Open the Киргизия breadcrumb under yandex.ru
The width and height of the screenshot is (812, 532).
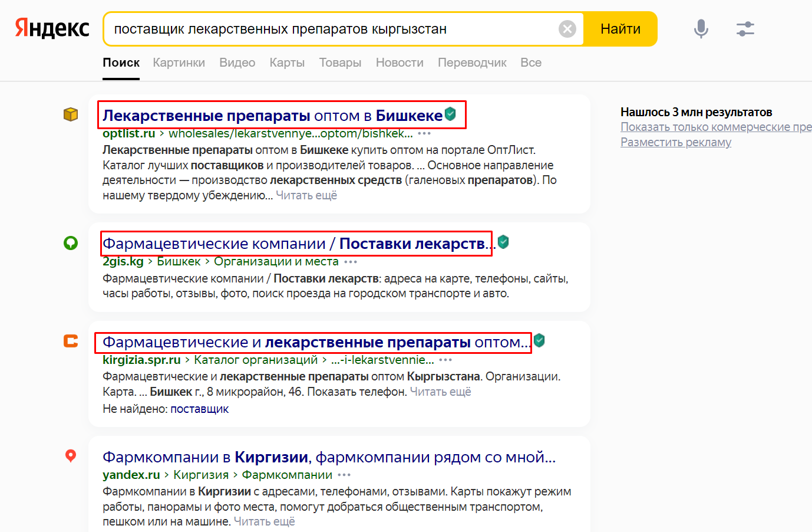click(201, 475)
